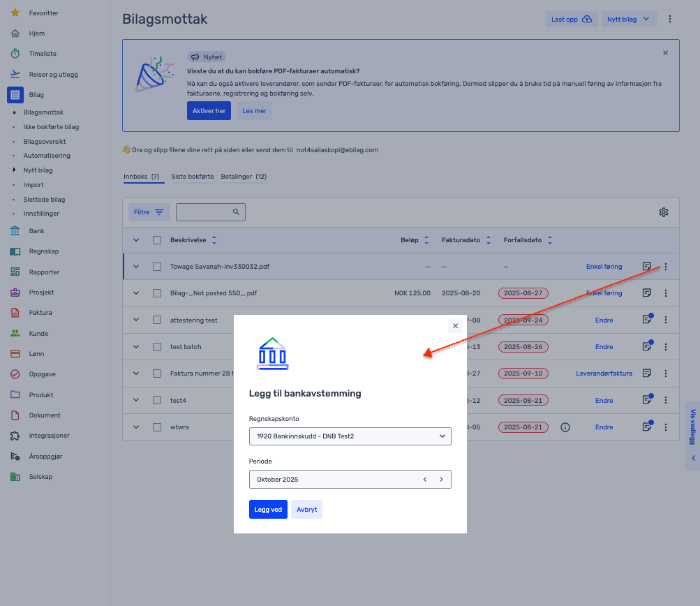Viewport: 700px width, 606px height.
Task: Toggle the select-all checkbox in header
Action: point(157,240)
